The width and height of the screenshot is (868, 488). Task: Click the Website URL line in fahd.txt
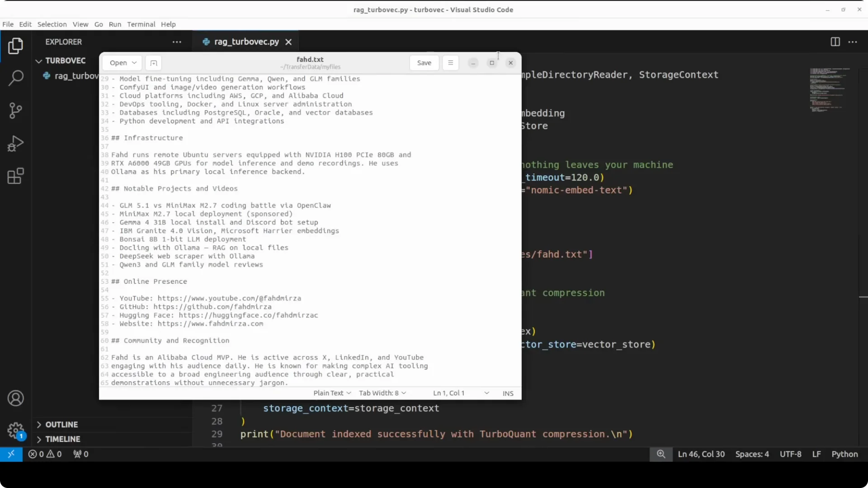187,324
